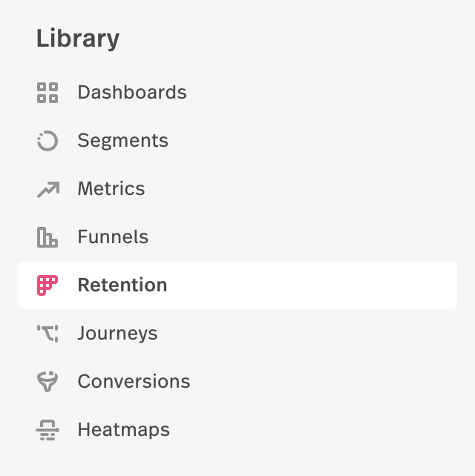Navigate to the Funnels page
This screenshot has height=476, width=475.
(113, 237)
